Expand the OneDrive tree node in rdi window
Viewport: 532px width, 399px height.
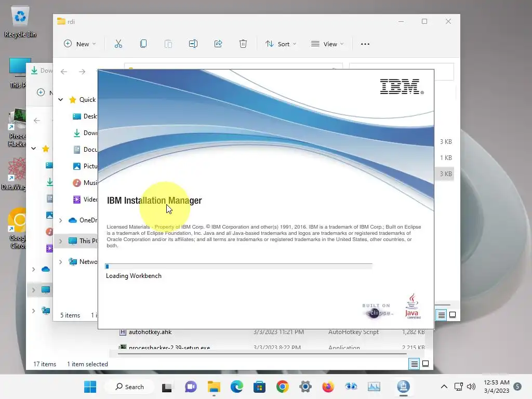(x=61, y=220)
